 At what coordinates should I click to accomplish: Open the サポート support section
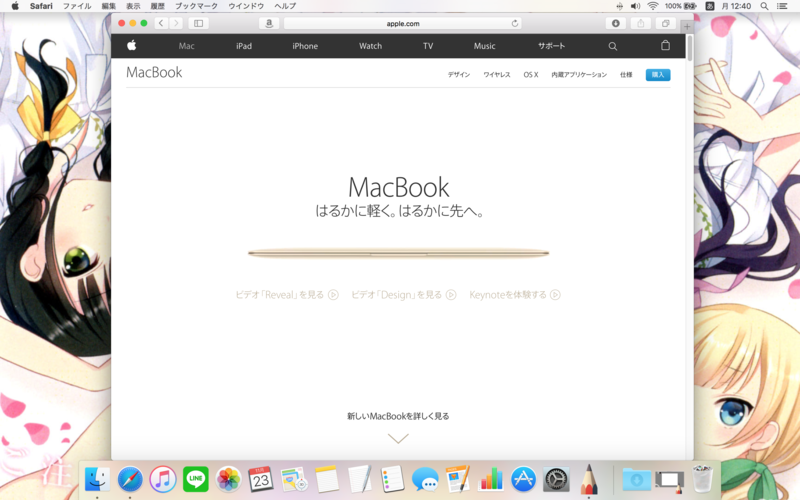pyautogui.click(x=552, y=46)
